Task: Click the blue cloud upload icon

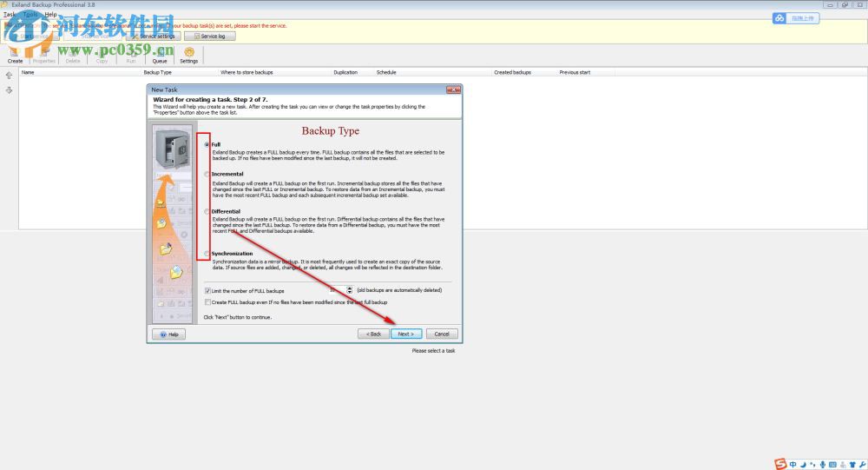Action: (779, 18)
